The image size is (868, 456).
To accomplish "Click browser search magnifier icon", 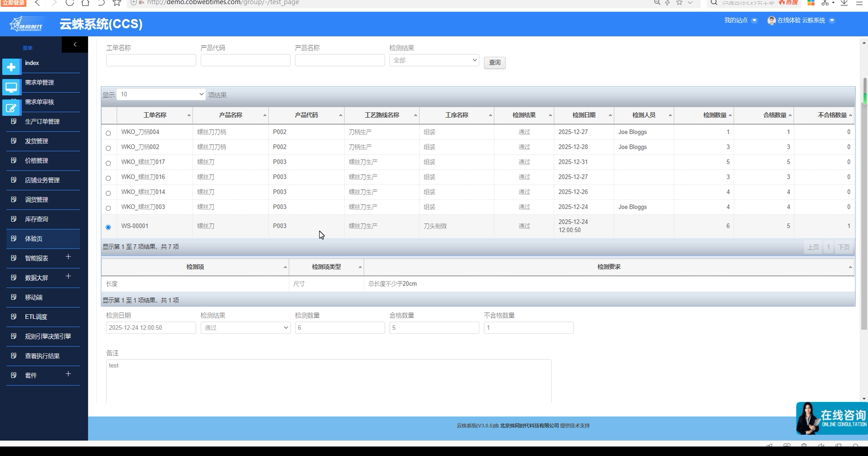I will pyautogui.click(x=714, y=3).
